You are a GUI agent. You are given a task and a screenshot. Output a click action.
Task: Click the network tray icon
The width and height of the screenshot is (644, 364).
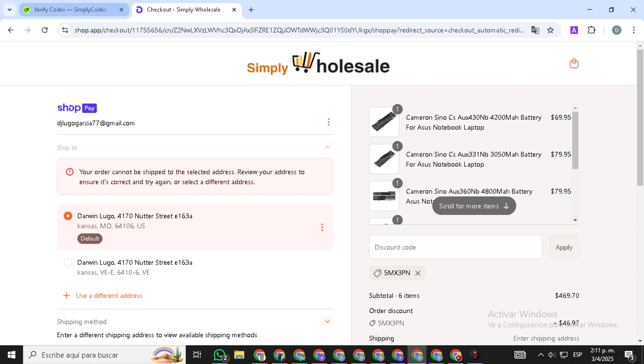[x=564, y=355]
